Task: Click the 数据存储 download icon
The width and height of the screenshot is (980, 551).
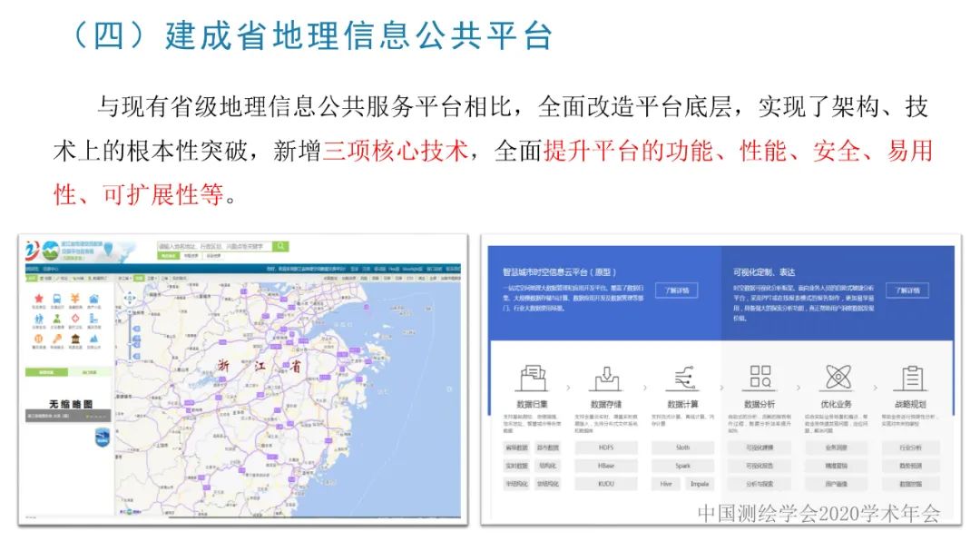Action: point(606,377)
